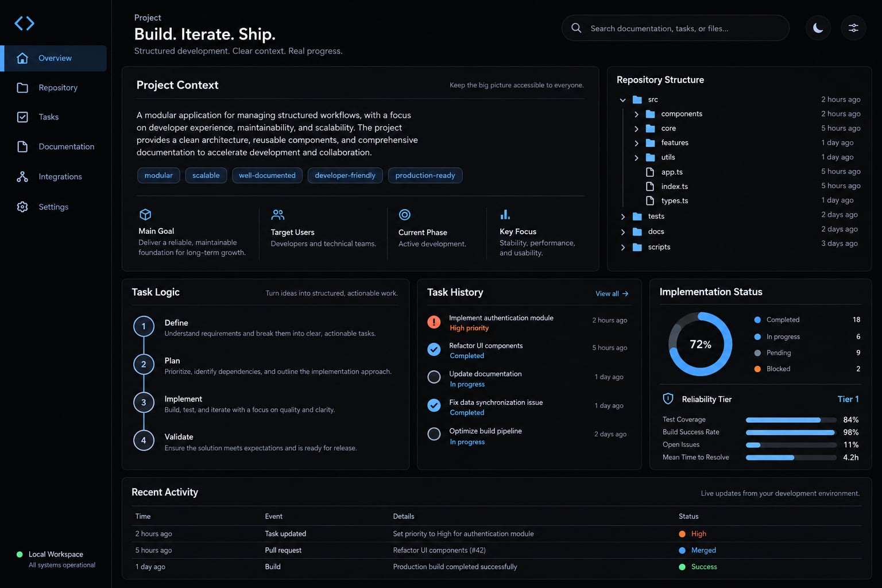Image resolution: width=882 pixels, height=588 pixels.
Task: Click the Tier 1 link
Action: coord(848,399)
